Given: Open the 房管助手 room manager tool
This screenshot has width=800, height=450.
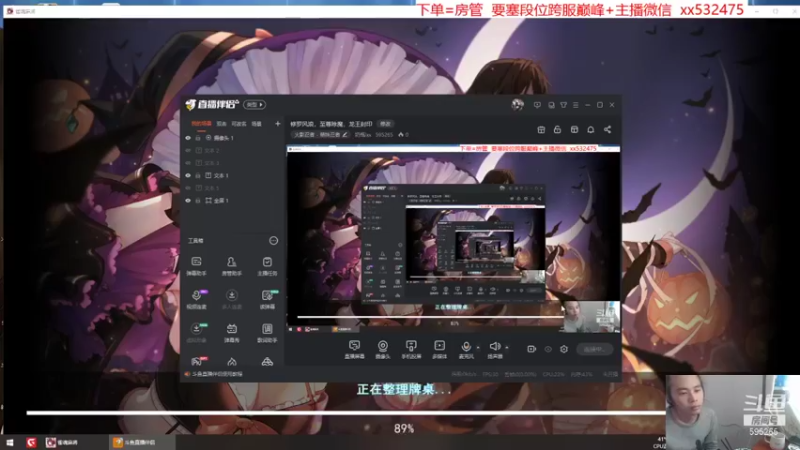Looking at the screenshot, I should tap(231, 266).
